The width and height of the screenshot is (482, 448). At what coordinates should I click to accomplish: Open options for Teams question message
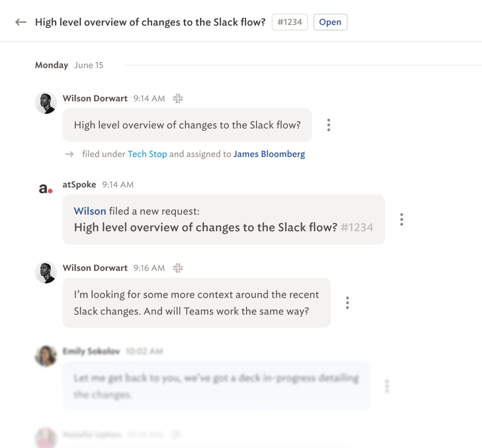point(347,303)
